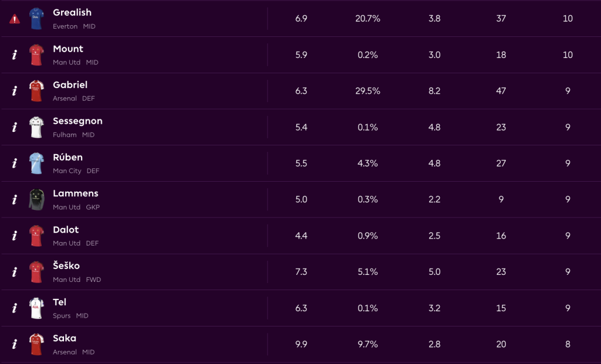
Task: Click Rúben's sky blue Man City shirt
Action: point(37,164)
